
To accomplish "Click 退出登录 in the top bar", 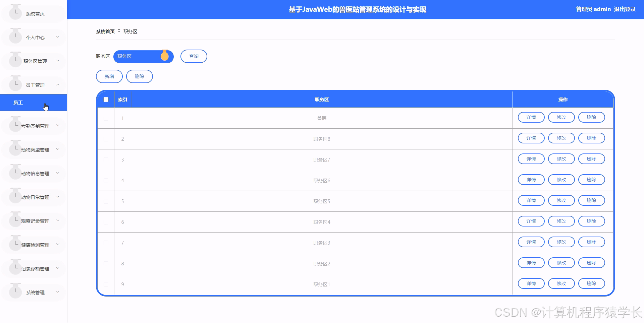I will point(624,9).
